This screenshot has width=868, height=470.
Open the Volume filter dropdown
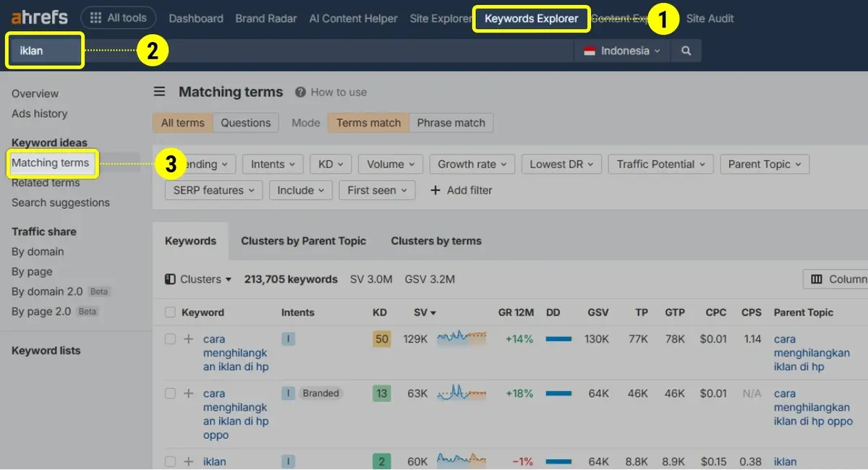[x=391, y=164]
